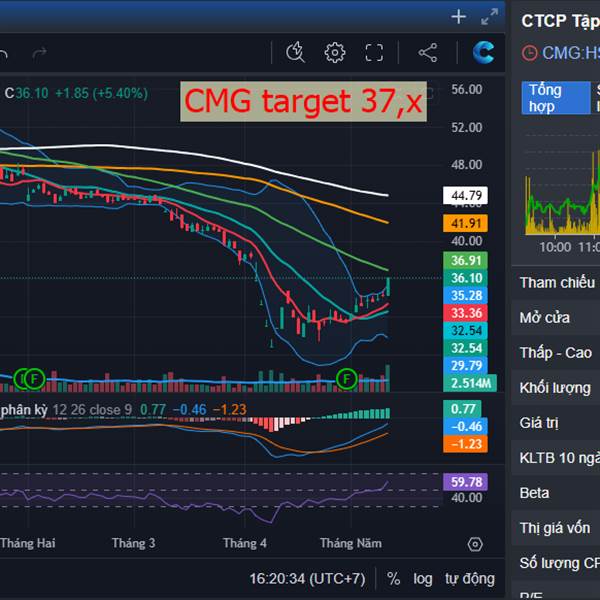Click the MACD 0.77 green scale label
Image resolution: width=600 pixels, height=600 pixels.
point(462,409)
